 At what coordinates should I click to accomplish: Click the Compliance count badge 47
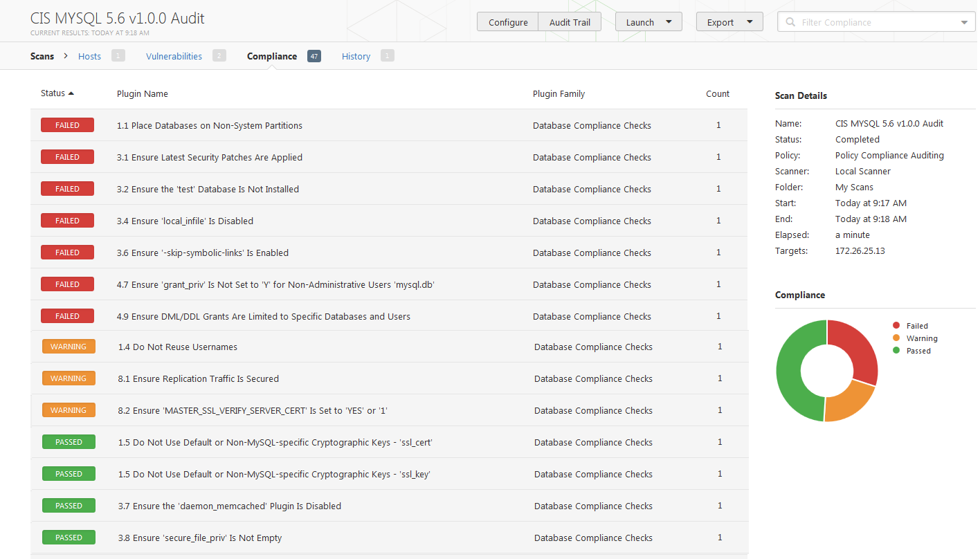pos(314,55)
